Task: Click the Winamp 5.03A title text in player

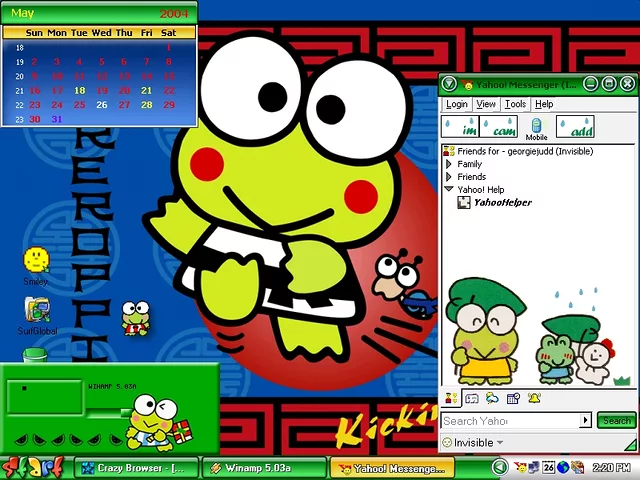Action: (112, 386)
